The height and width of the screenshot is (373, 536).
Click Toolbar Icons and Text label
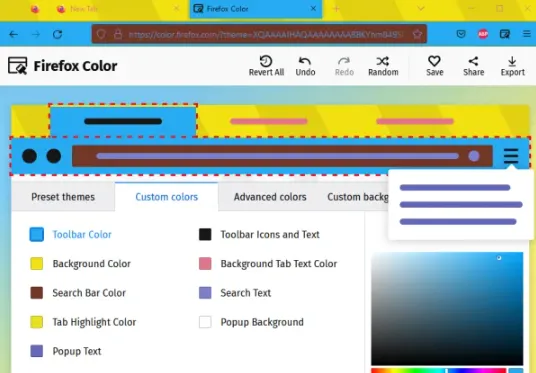click(x=270, y=235)
